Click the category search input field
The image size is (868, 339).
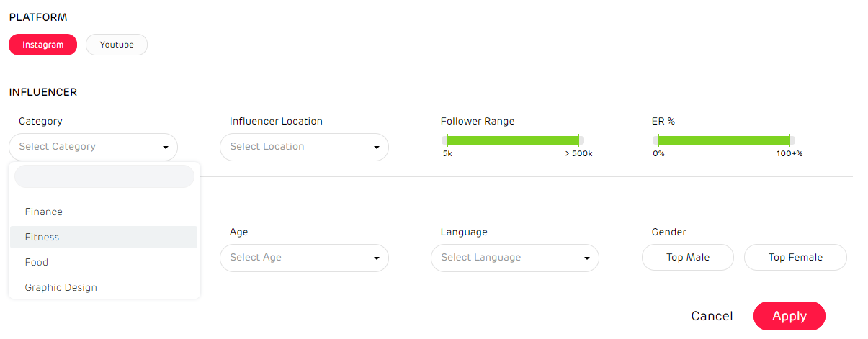[104, 176]
